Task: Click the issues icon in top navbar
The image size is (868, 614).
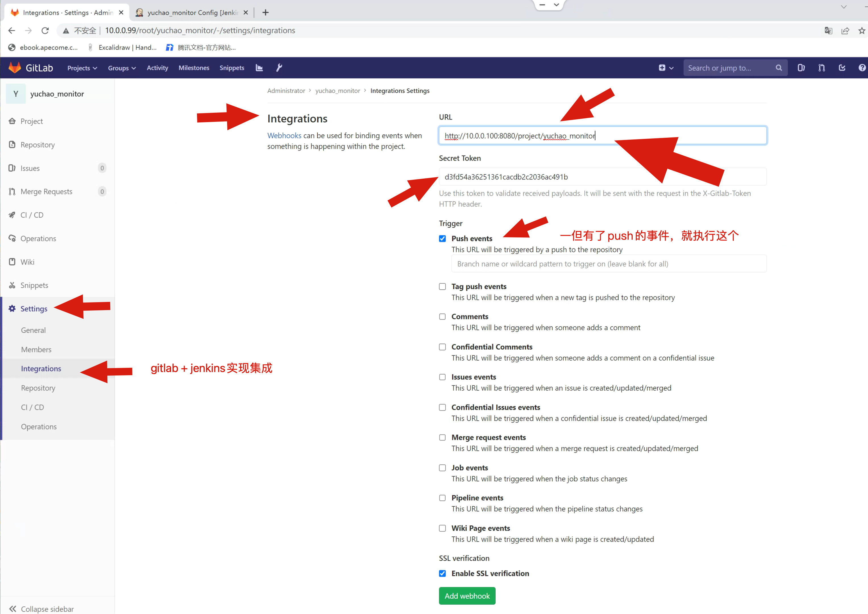Action: coord(801,68)
